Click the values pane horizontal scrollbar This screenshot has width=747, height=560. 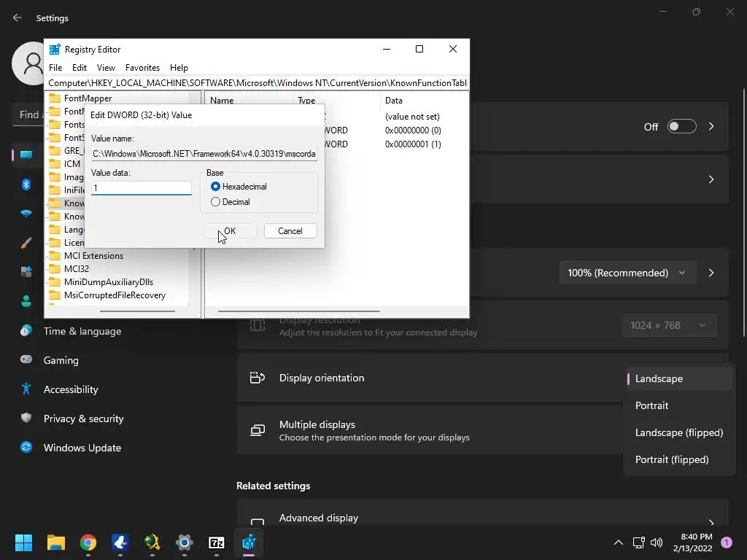(x=298, y=311)
